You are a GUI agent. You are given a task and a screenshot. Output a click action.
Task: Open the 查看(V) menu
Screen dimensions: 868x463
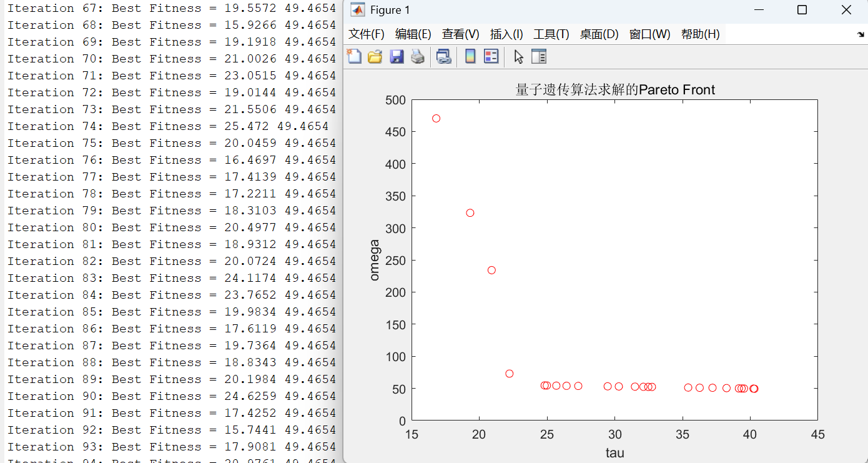point(461,34)
